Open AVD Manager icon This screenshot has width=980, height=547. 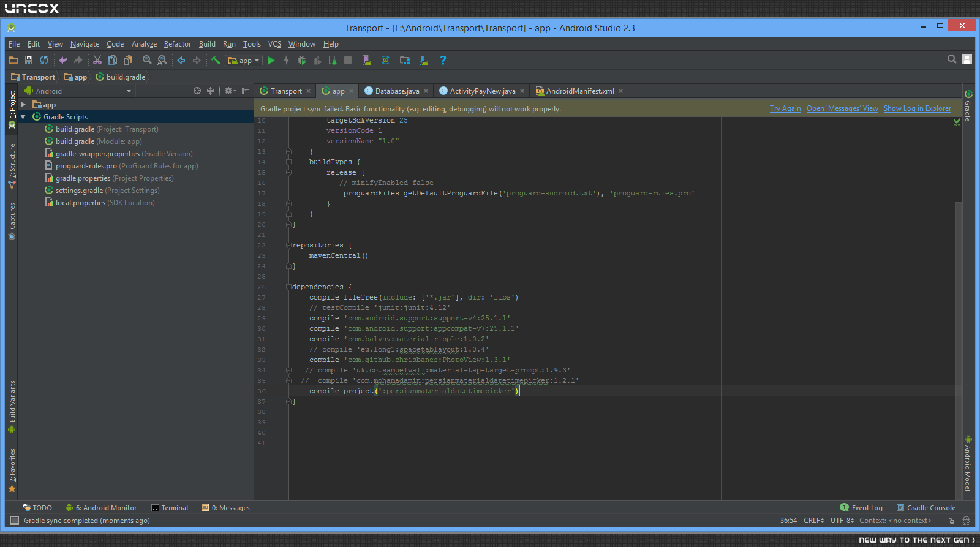click(x=366, y=60)
